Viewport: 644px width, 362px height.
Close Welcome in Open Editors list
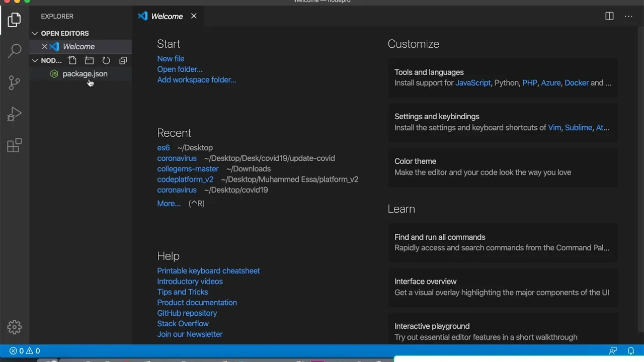pos(44,46)
